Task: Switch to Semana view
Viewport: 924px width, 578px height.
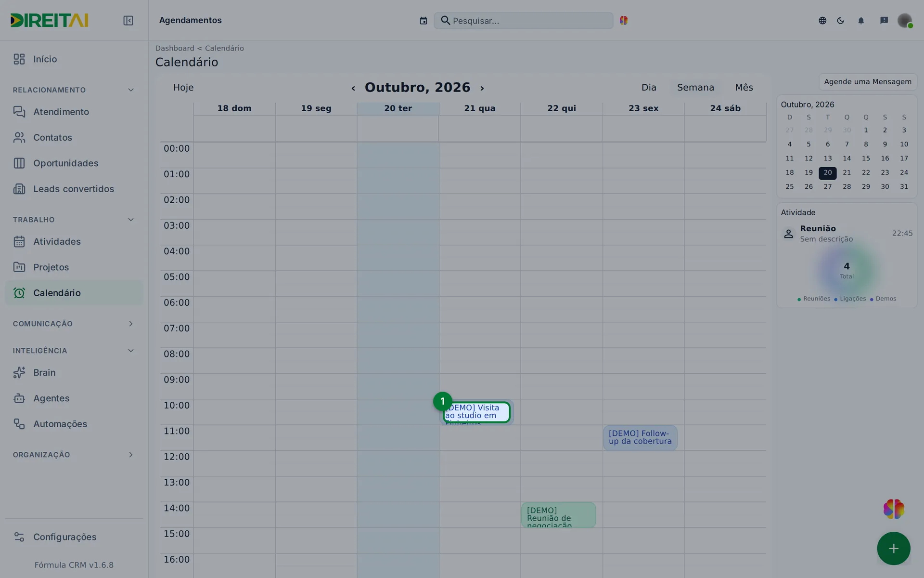Action: (695, 88)
